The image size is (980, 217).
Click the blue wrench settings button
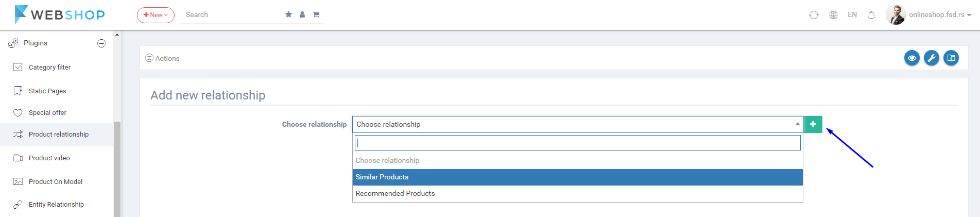click(x=932, y=58)
